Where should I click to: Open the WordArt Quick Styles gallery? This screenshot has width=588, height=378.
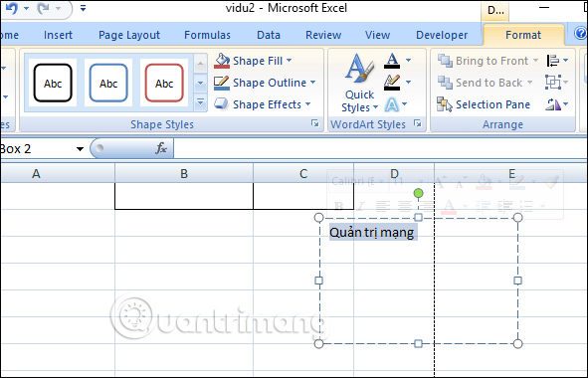(359, 83)
